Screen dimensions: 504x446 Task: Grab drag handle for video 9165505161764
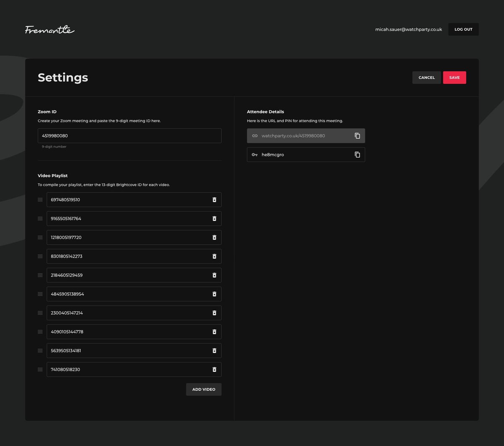[40, 219]
